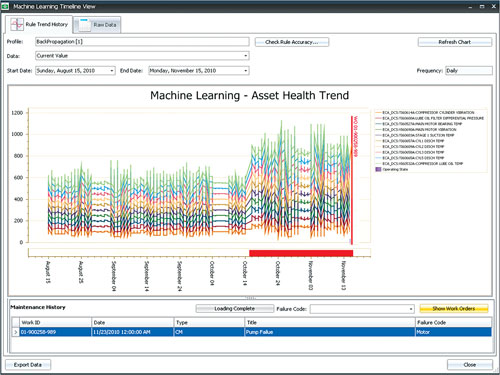Click Compressor Cylinder Vibration legend entry
This screenshot has height=375, width=500.
coord(425,113)
